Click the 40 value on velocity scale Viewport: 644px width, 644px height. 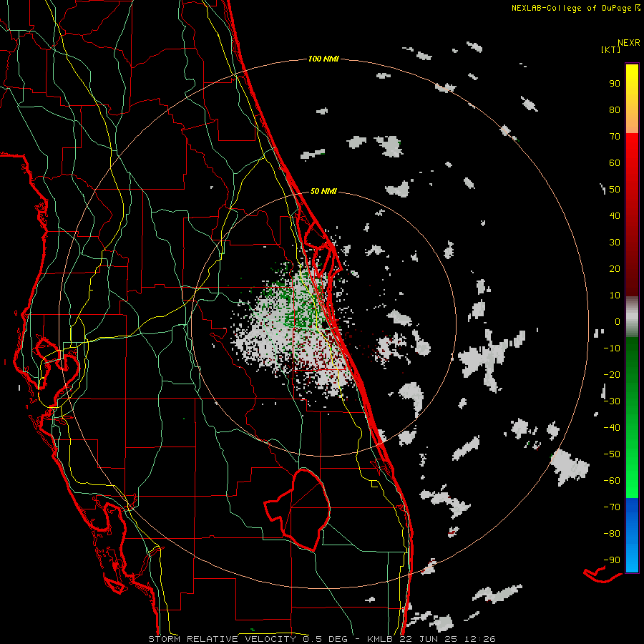[615, 216]
